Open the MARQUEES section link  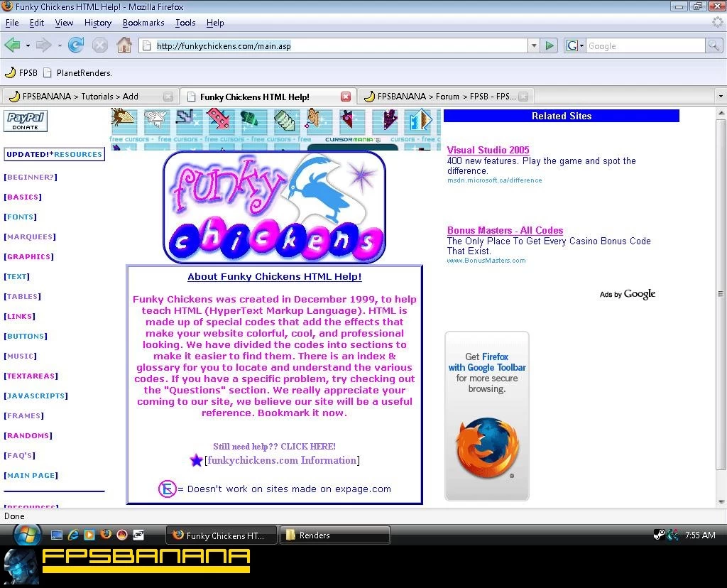tap(30, 237)
